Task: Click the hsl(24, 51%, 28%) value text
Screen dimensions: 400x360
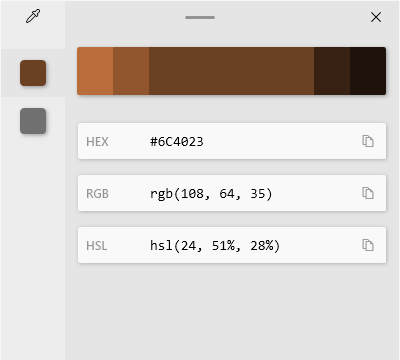Action: point(215,246)
